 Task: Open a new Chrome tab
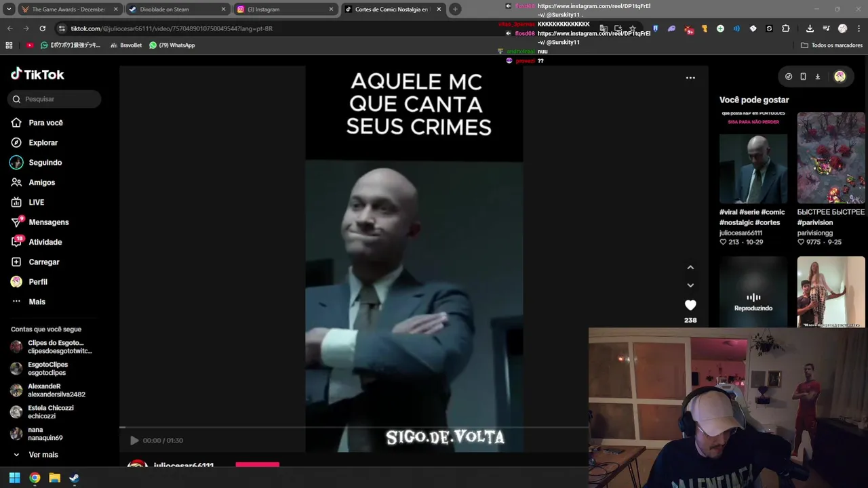[455, 9]
